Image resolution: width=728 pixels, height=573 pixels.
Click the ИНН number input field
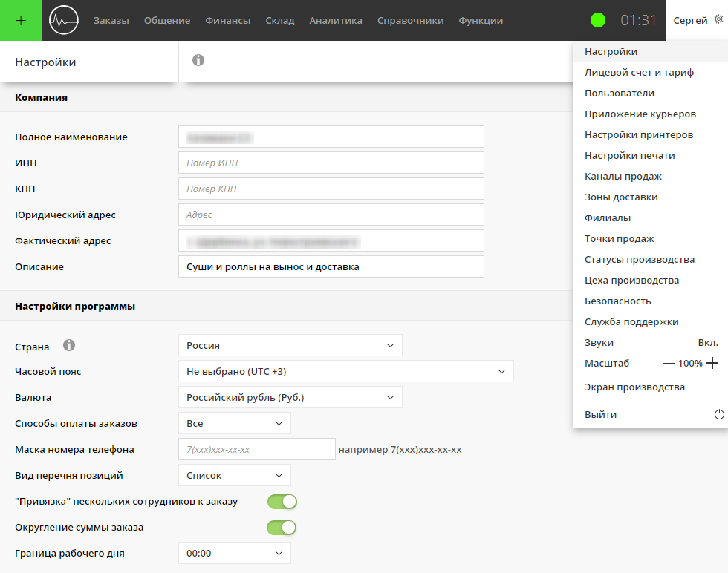[331, 163]
